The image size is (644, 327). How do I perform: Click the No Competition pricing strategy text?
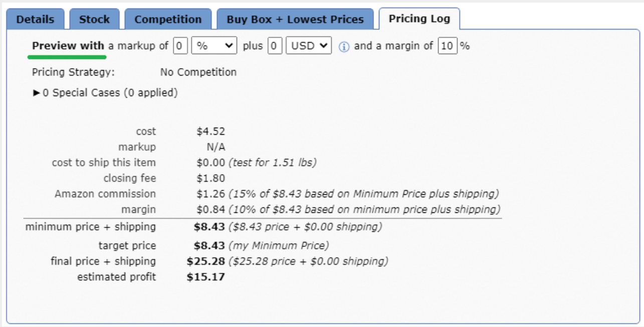coord(198,72)
